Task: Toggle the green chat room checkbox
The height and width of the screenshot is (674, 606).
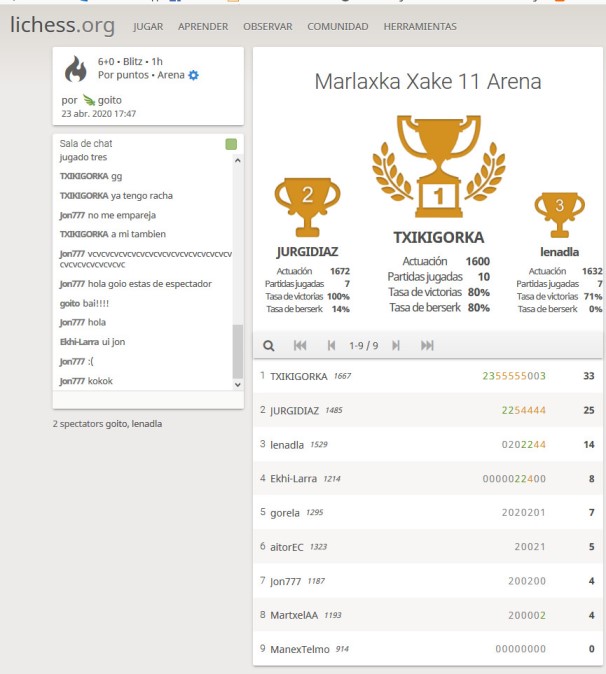Action: coord(231,144)
